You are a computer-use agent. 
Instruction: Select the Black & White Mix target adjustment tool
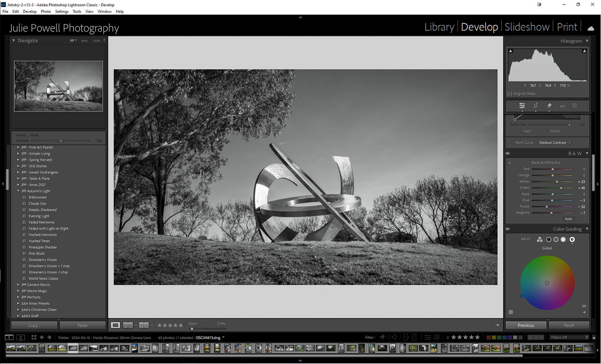point(510,162)
